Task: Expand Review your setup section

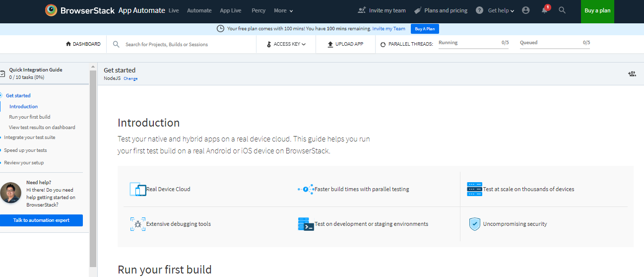Action: pyautogui.click(x=24, y=163)
